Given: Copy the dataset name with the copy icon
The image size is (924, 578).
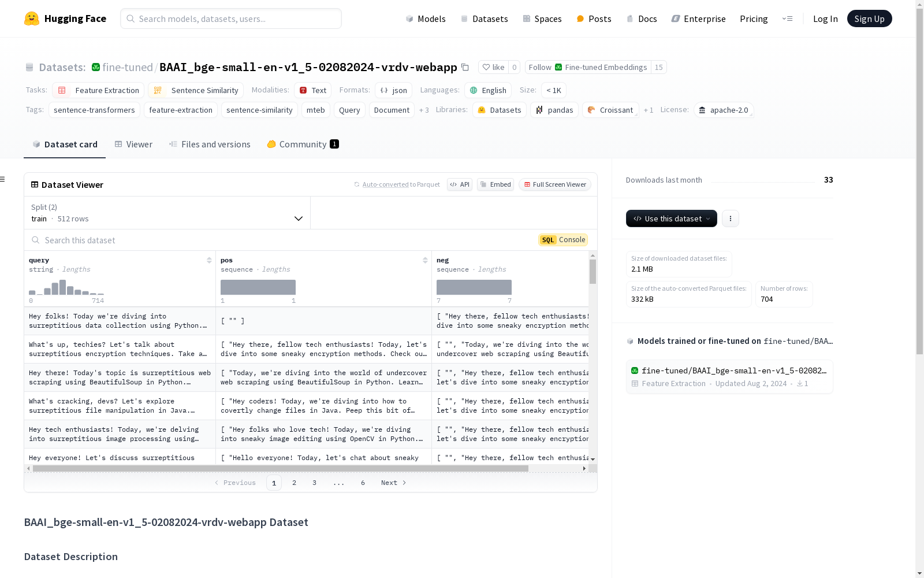Looking at the screenshot, I should point(465,67).
